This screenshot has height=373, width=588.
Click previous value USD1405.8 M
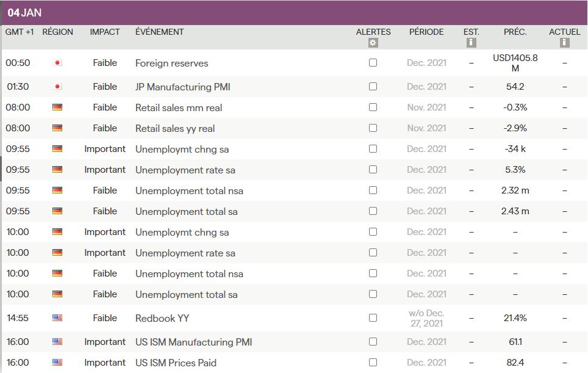click(515, 63)
